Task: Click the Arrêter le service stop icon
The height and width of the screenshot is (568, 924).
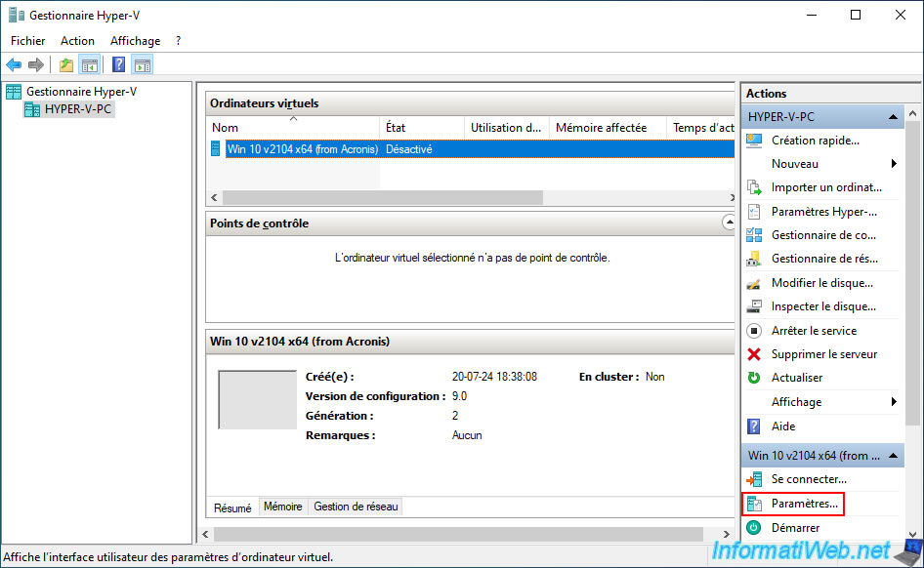Action: 754,331
